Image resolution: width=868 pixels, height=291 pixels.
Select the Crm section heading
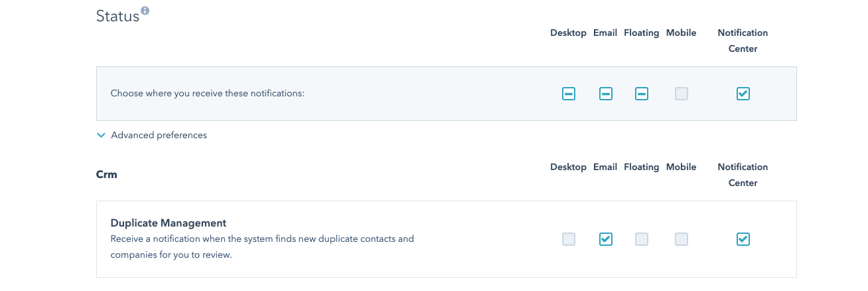coord(107,175)
